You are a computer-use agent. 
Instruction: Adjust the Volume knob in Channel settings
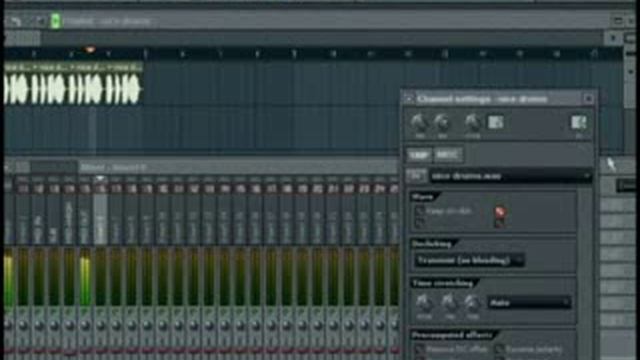coord(442,122)
